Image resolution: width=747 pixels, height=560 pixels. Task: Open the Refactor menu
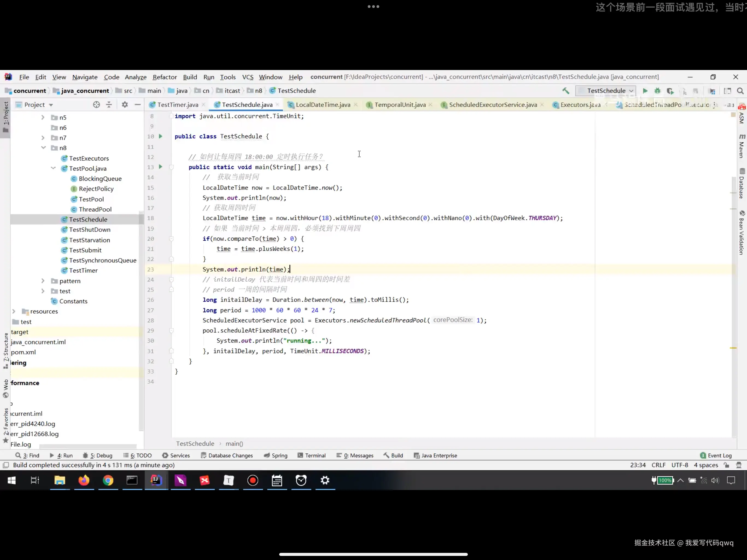[164, 77]
